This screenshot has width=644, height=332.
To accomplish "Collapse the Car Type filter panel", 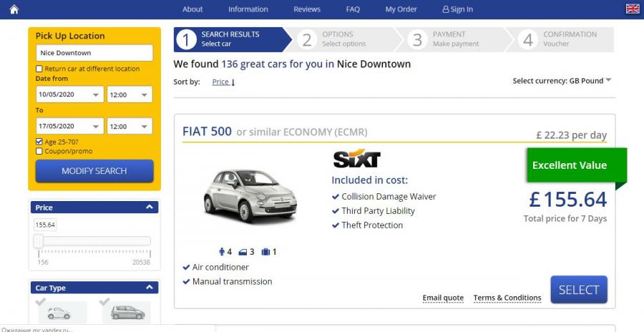I will (x=149, y=288).
